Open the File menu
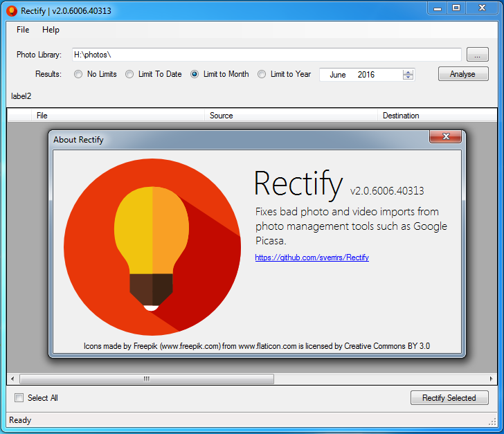This screenshot has height=434, width=504. point(23,30)
